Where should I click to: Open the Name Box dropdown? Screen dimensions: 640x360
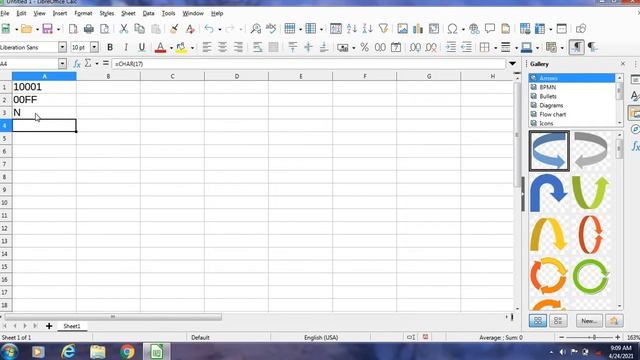point(62,64)
